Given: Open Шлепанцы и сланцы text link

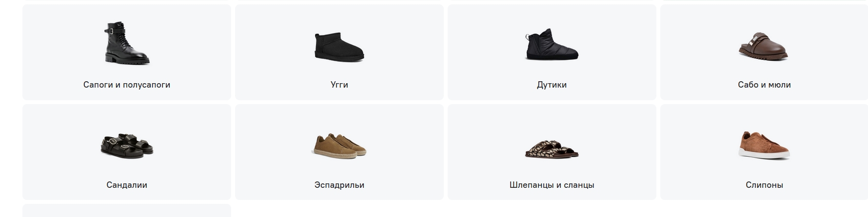Looking at the screenshot, I should [552, 185].
